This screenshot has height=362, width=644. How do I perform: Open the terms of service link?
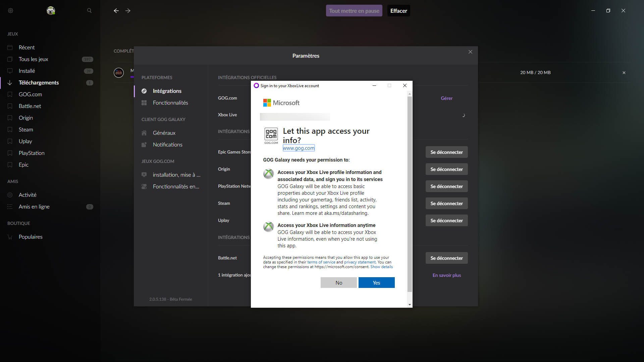coord(321,262)
